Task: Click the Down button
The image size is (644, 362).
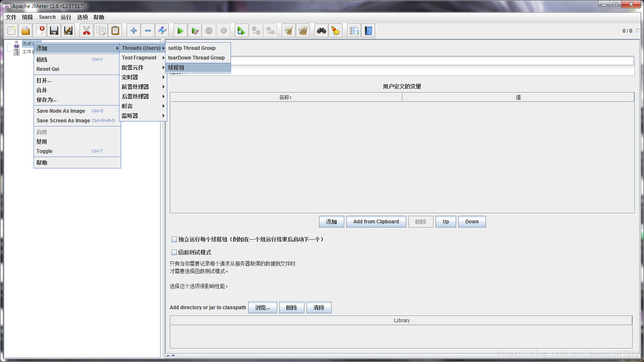Action: 472,222
